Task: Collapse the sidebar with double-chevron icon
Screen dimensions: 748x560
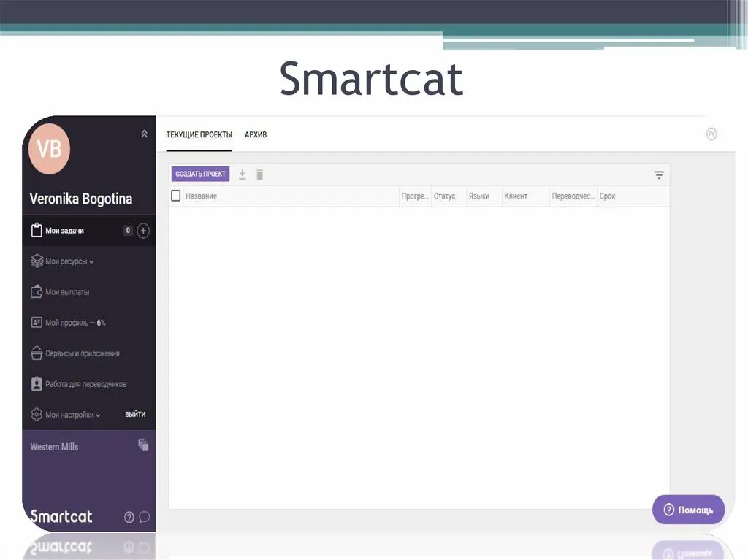Action: click(144, 134)
